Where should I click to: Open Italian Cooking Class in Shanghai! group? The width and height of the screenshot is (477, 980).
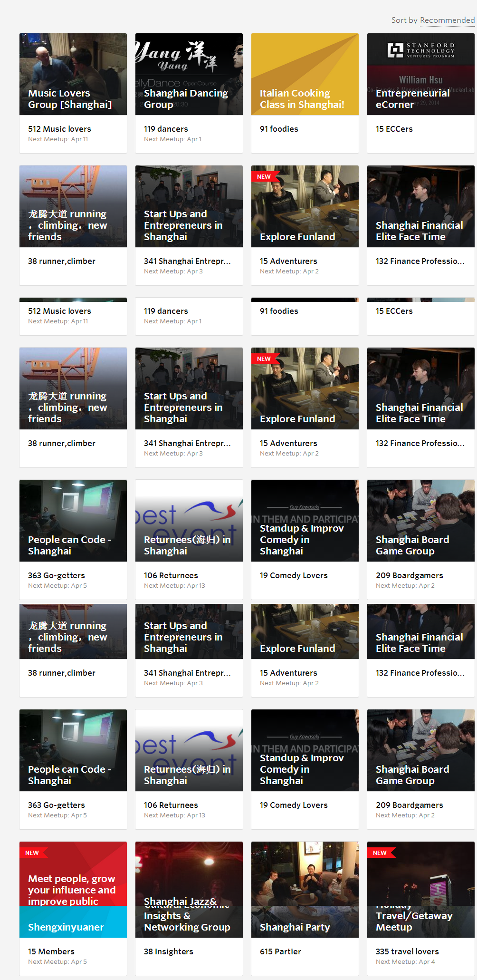302,99
